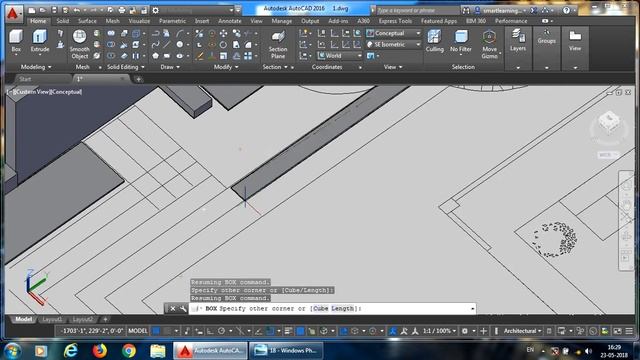
Task: Click the Polygon tool in Draw panel
Action: pos(156,56)
